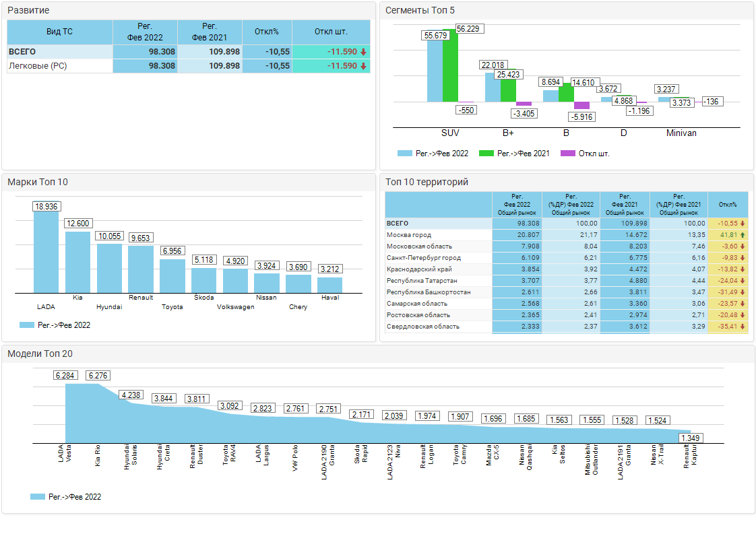Click the red arrow in territories ВСЕГО row
This screenshot has height=534, width=756.
pos(743,224)
